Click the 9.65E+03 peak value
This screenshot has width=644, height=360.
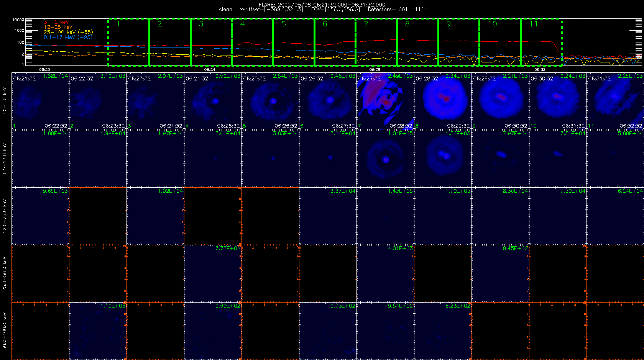tap(55, 191)
